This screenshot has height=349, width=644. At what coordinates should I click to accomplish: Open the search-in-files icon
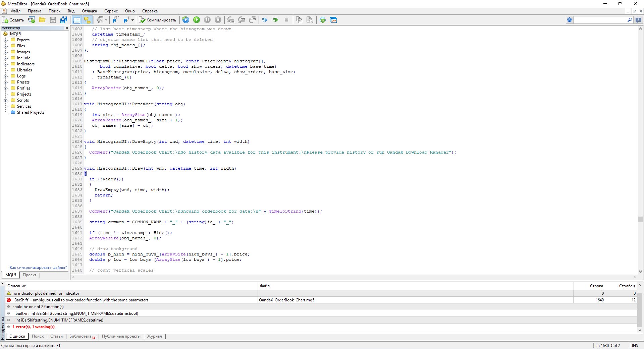pyautogui.click(x=310, y=20)
